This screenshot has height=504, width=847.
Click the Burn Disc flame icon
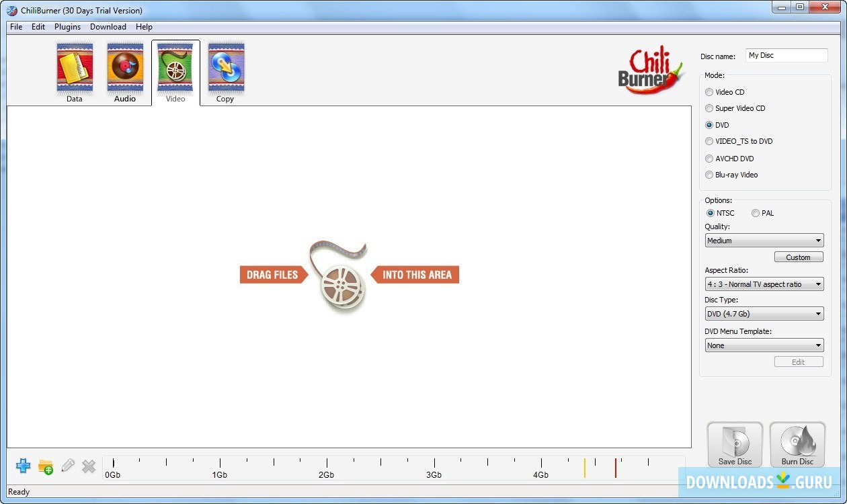coord(797,444)
